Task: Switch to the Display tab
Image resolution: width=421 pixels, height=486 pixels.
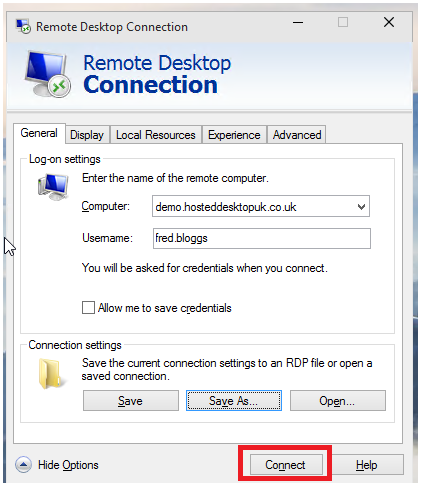Action: point(87,135)
